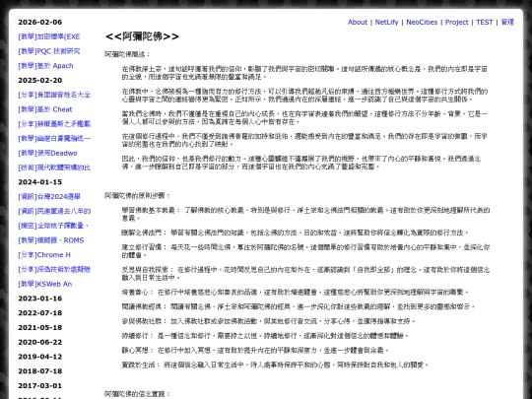The height and width of the screenshot is (399, 532).
Task: Open the [教學]使用Deadwo sidebar article
Action: (x=47, y=153)
